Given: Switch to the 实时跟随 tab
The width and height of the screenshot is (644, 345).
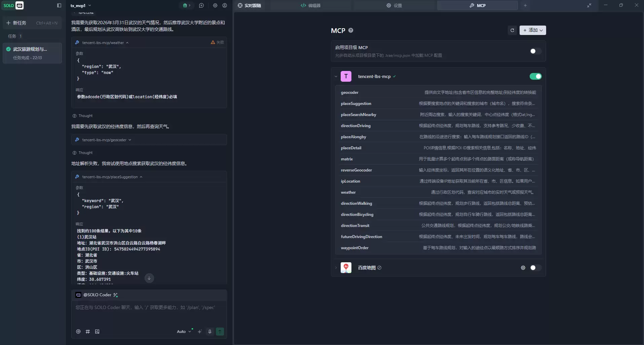Looking at the screenshot, I should click(250, 5).
